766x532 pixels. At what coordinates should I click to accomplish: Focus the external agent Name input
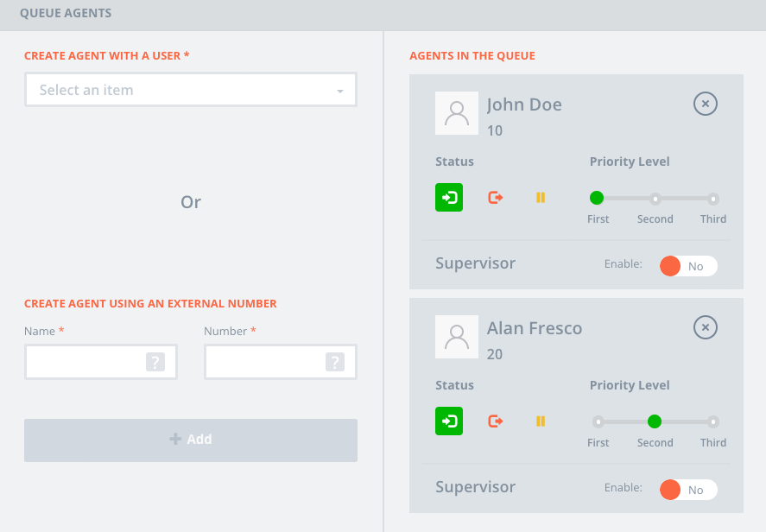pyautogui.click(x=86, y=363)
